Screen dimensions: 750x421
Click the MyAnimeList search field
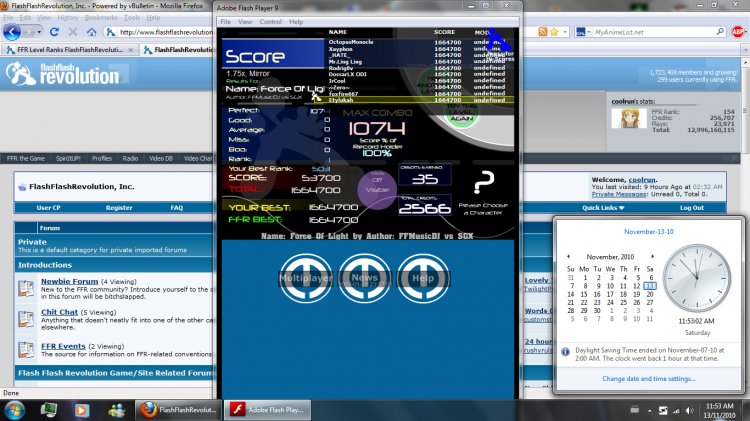click(x=653, y=32)
